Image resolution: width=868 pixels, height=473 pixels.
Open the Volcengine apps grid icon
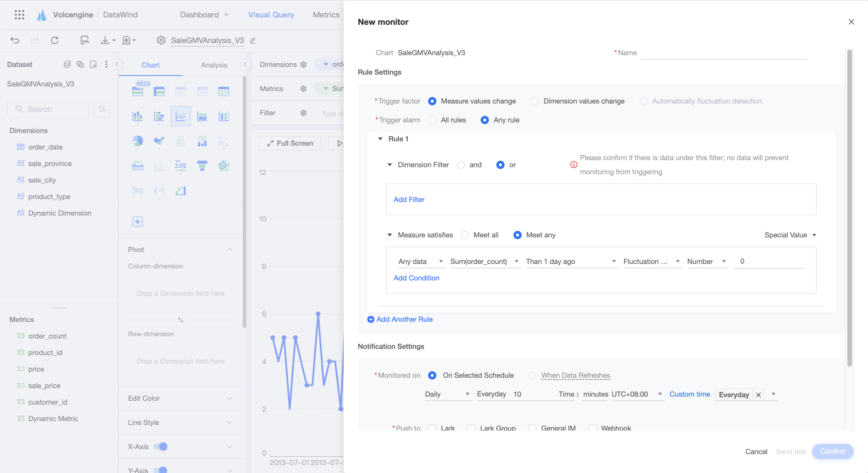click(x=19, y=14)
